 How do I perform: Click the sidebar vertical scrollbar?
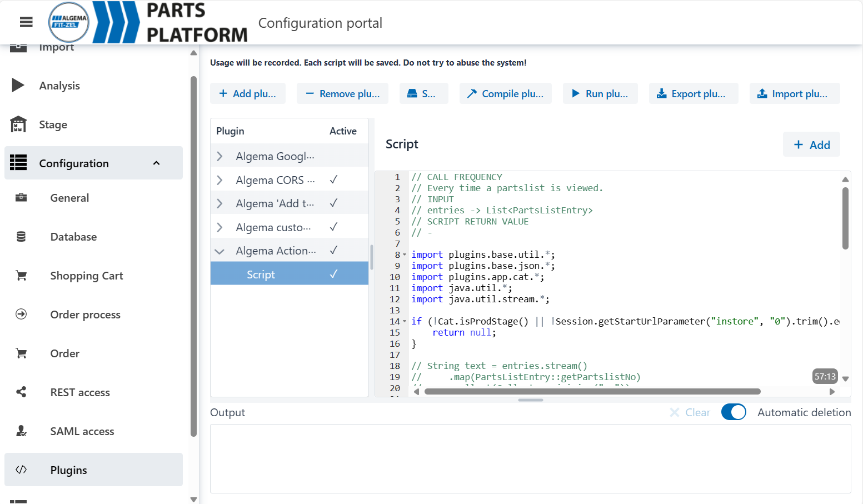coord(193,256)
